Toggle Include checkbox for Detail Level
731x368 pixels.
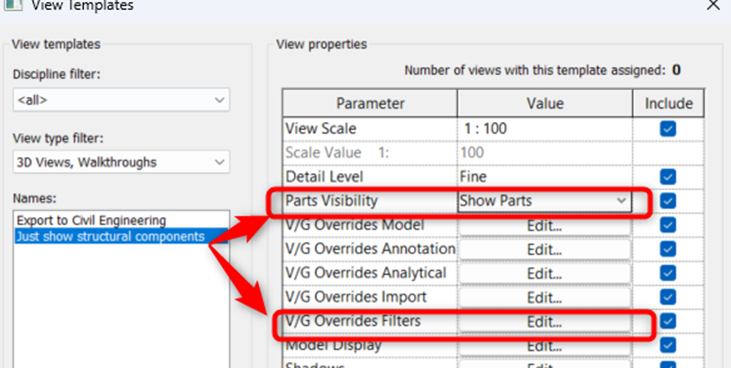(x=668, y=177)
